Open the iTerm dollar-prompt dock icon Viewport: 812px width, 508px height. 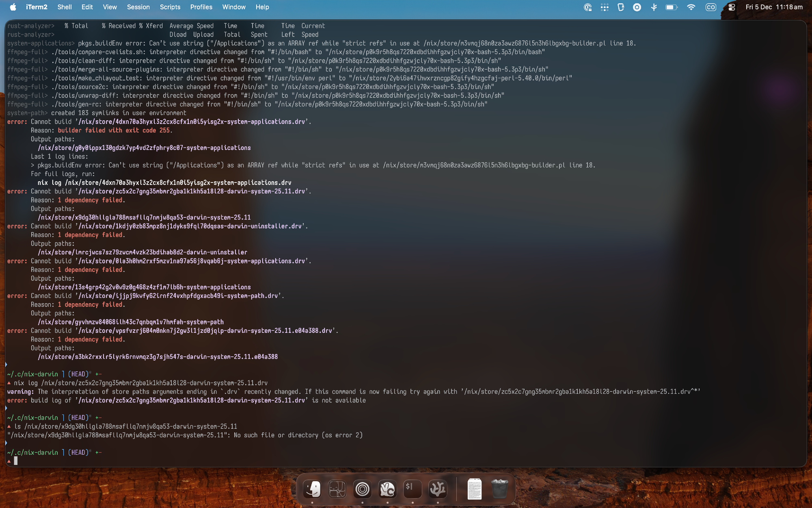tap(412, 489)
